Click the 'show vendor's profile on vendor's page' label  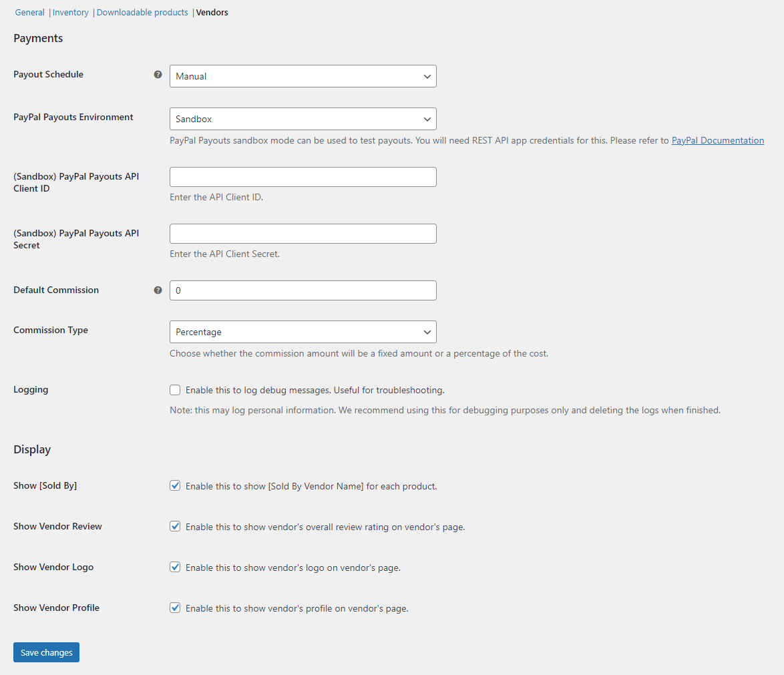(x=297, y=608)
